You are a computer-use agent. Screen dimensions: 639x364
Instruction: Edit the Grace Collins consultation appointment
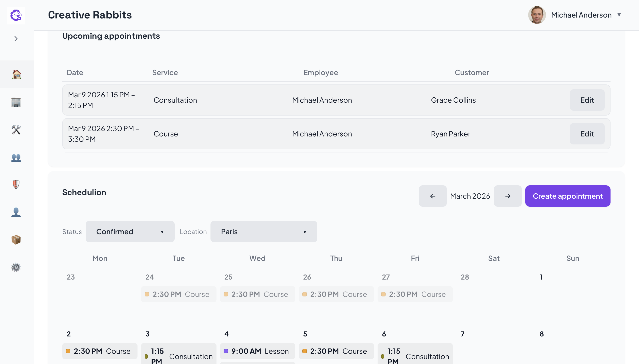[587, 100]
